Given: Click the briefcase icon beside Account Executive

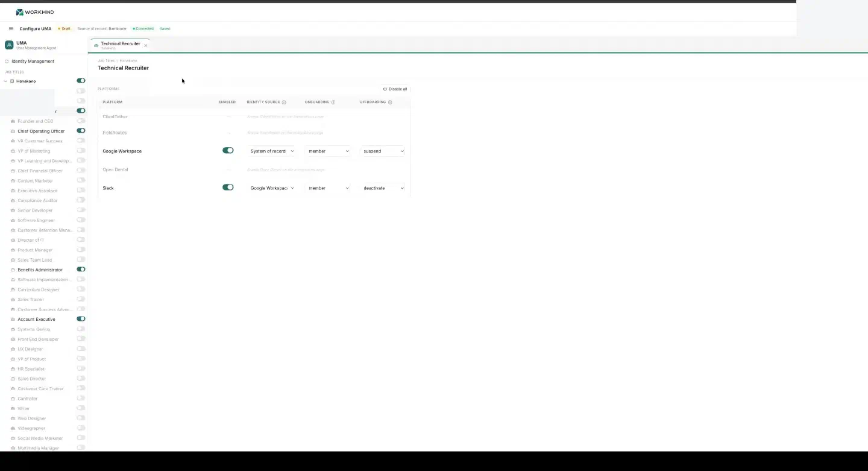Looking at the screenshot, I should pyautogui.click(x=13, y=320).
